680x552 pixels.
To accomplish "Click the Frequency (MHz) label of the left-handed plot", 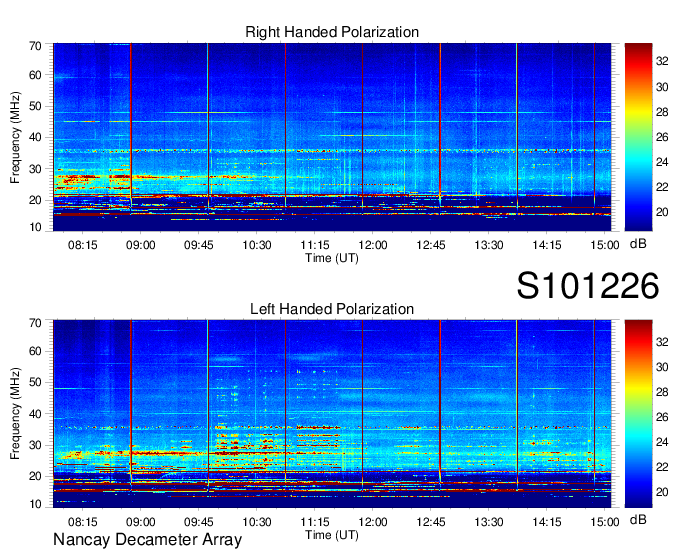I will click(x=15, y=414).
